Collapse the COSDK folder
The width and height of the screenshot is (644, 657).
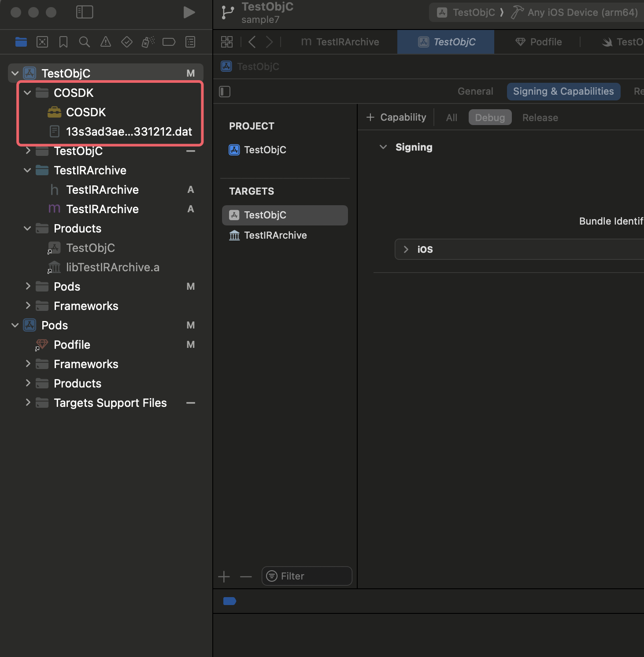pyautogui.click(x=27, y=92)
